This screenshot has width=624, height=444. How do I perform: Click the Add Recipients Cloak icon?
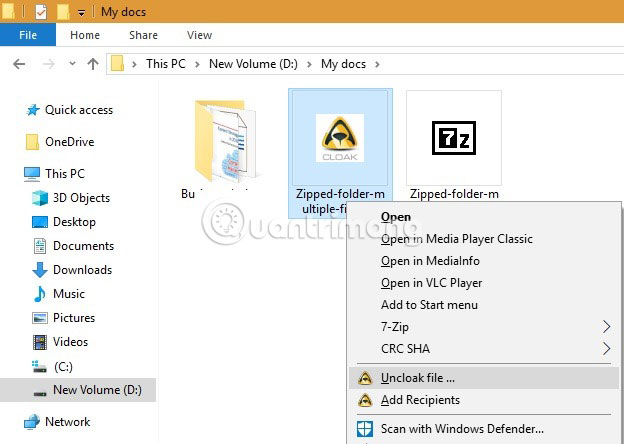coord(365,400)
